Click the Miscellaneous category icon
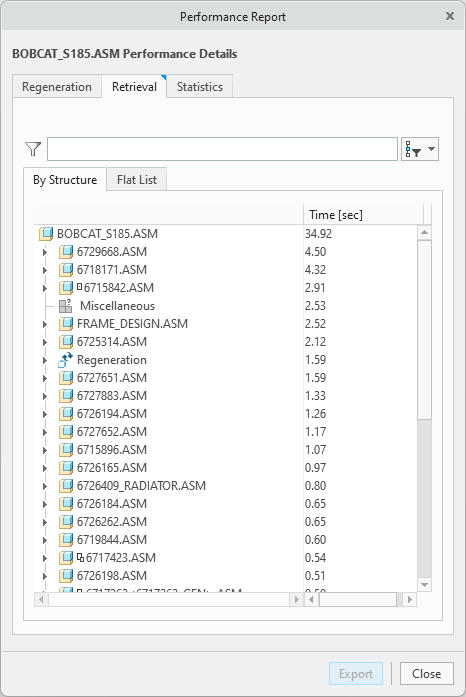 pyautogui.click(x=66, y=306)
